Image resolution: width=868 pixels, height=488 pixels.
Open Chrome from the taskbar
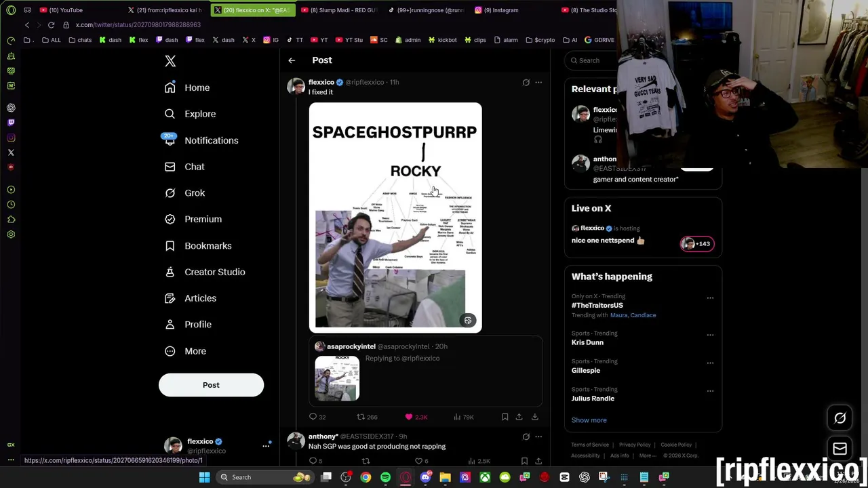click(x=366, y=477)
